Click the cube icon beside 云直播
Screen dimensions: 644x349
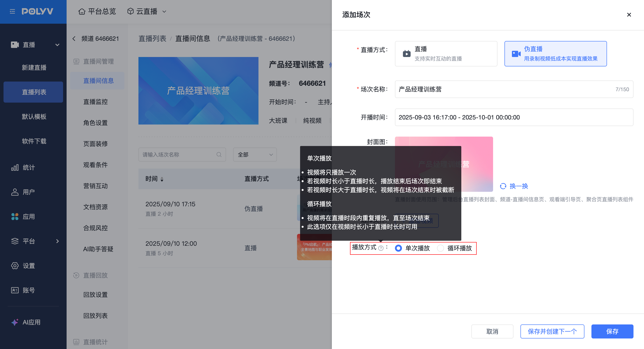point(130,11)
